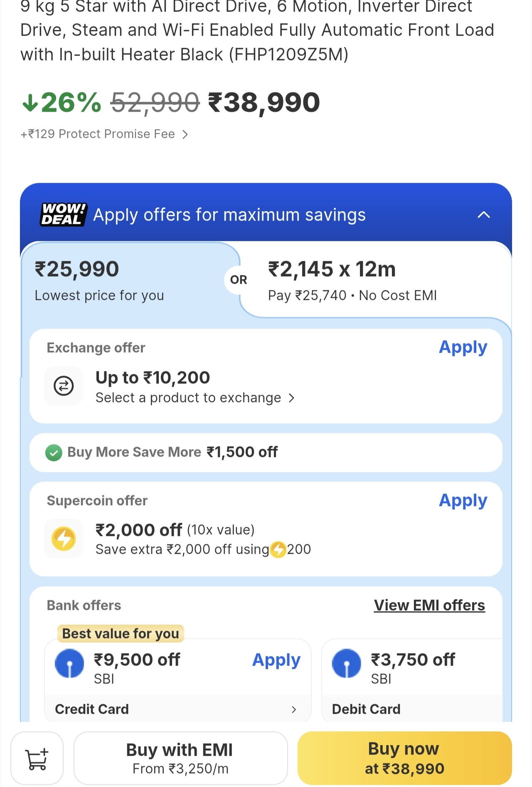Collapse the Apply offers section

coord(483,215)
